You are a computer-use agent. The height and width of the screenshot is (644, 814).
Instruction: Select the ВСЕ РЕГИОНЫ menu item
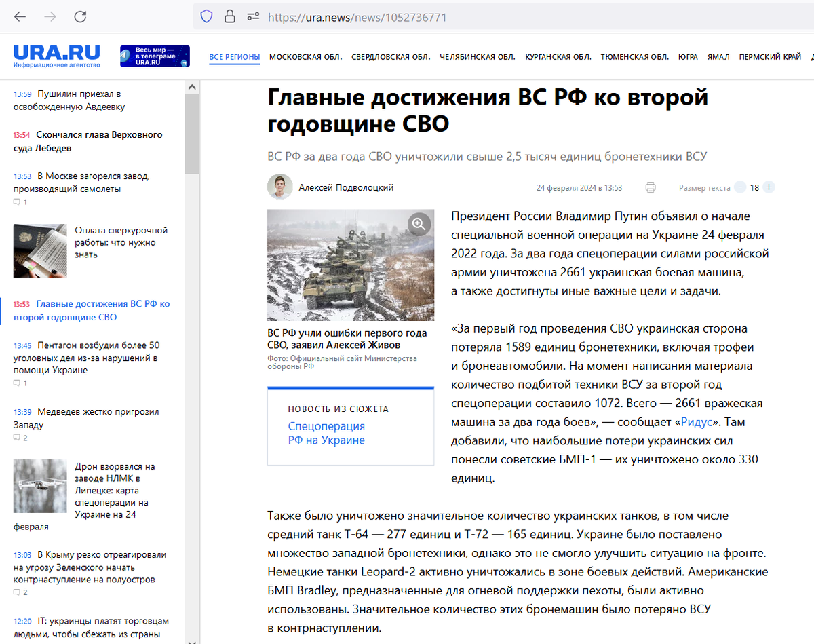(x=234, y=58)
